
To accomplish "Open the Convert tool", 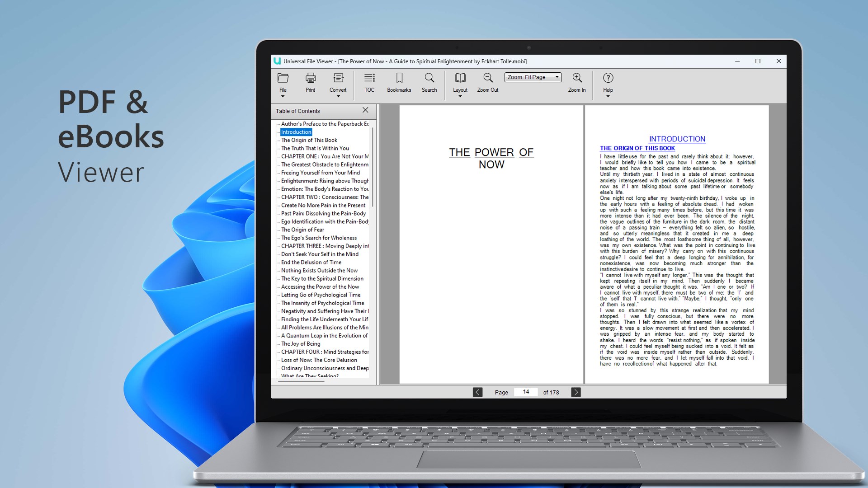I will point(338,78).
